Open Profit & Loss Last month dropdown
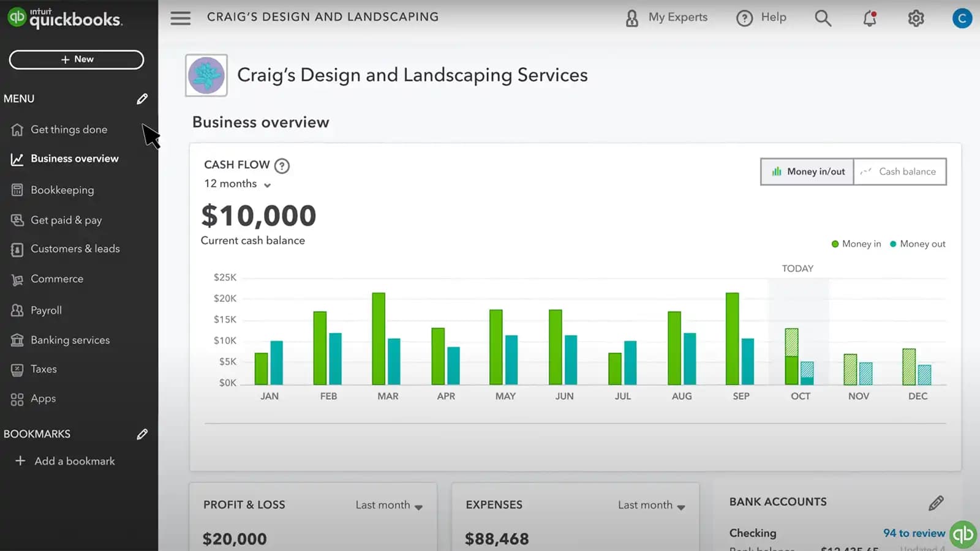Viewport: 980px width, 551px height. (x=389, y=505)
